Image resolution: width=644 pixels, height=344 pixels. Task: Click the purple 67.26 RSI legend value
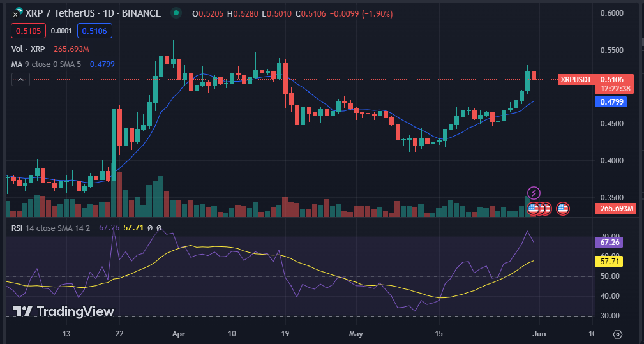pos(109,228)
